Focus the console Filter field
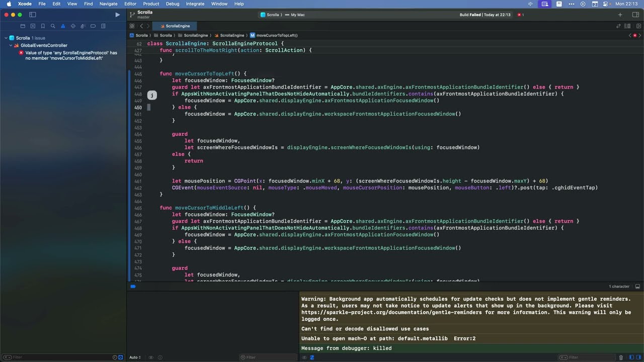This screenshot has width=644, height=362. pyautogui.click(x=586, y=357)
